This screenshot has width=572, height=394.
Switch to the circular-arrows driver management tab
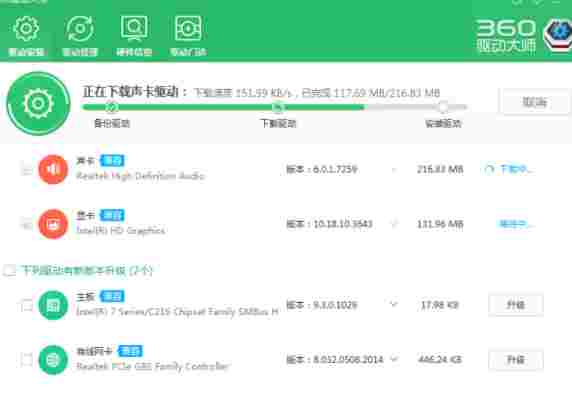click(80, 36)
